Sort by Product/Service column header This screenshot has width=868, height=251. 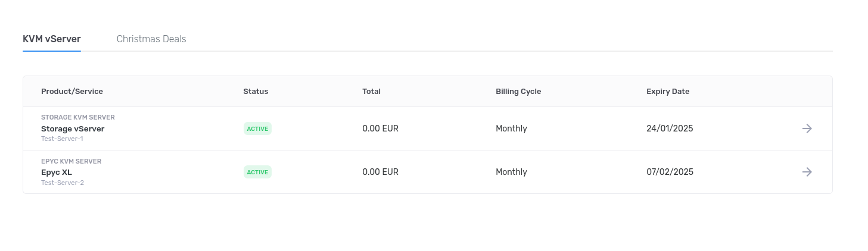point(72,92)
